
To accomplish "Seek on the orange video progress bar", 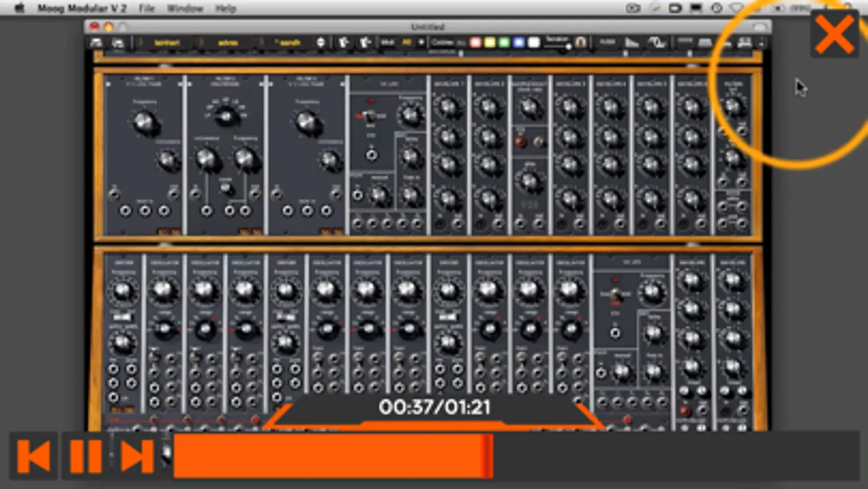I will tap(516, 456).
